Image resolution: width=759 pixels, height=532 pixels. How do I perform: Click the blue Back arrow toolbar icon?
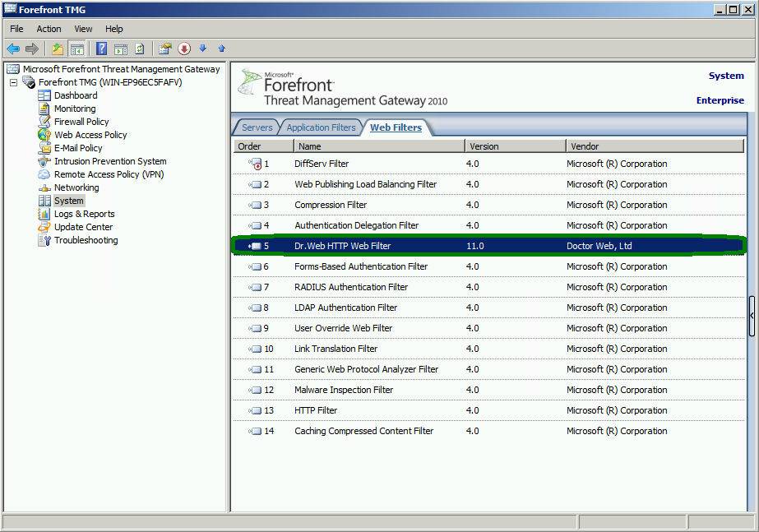(x=13, y=49)
